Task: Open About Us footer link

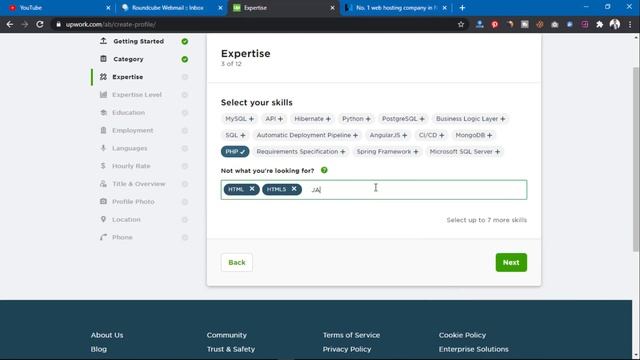Action: click(x=107, y=335)
